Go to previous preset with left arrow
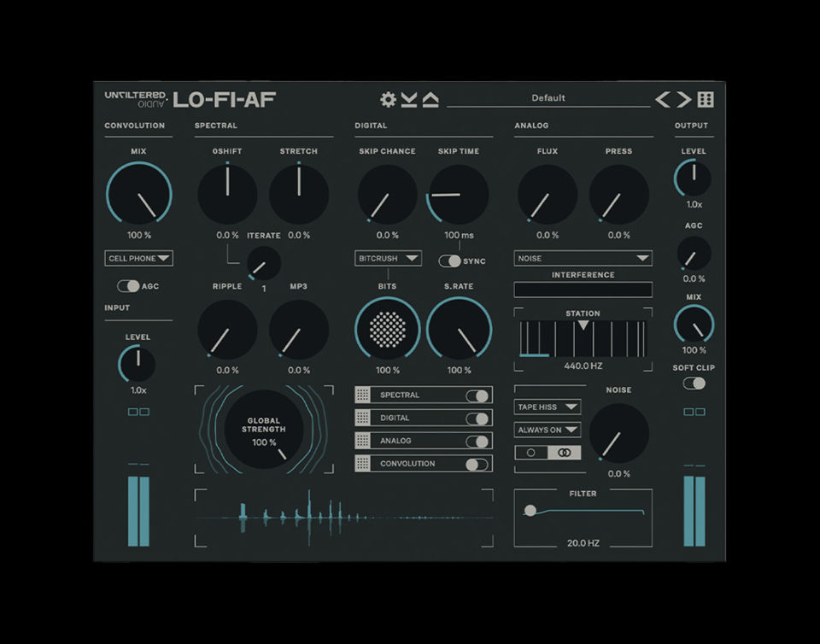The width and height of the screenshot is (820, 644). click(x=663, y=99)
